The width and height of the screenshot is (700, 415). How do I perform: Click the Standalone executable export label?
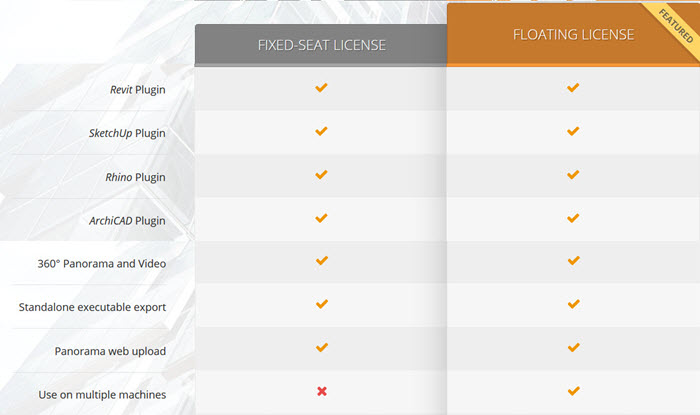(x=92, y=307)
